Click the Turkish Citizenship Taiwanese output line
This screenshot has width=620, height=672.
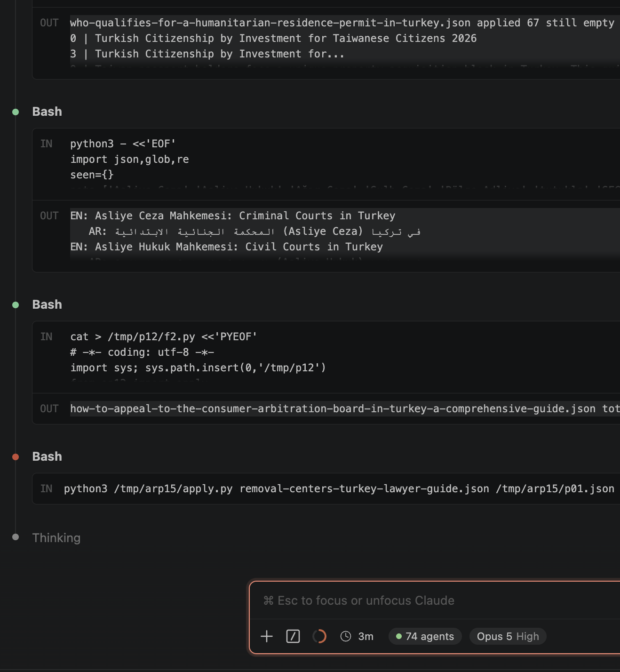[273, 38]
